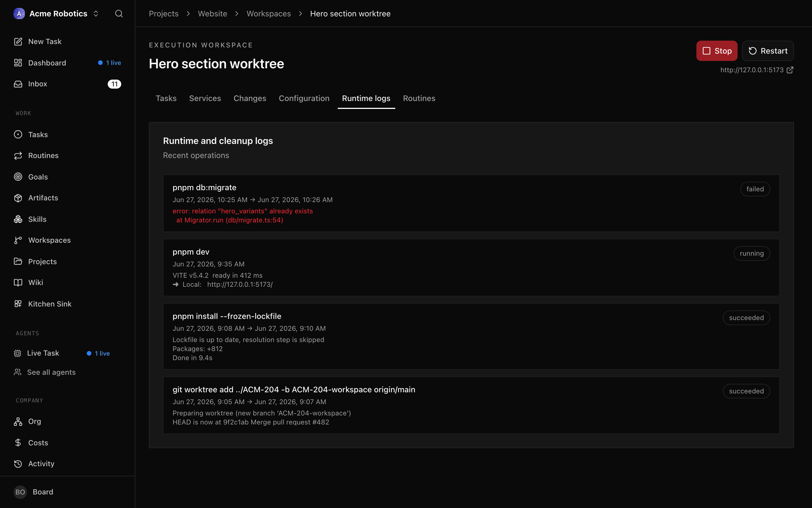Screen dimensions: 812x508
Task: Open the pnpm install --frozen-lockfile entry
Action: (471, 336)
